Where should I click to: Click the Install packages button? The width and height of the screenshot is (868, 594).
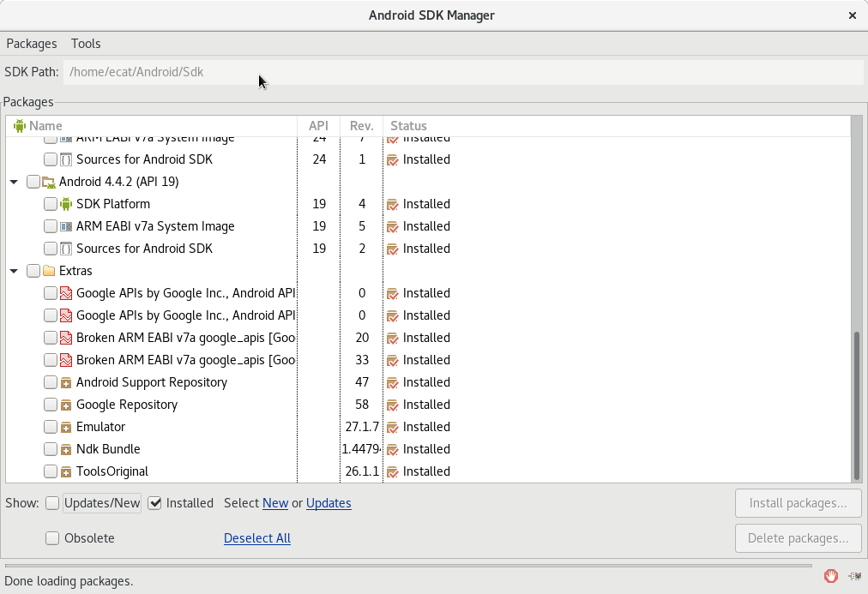799,503
